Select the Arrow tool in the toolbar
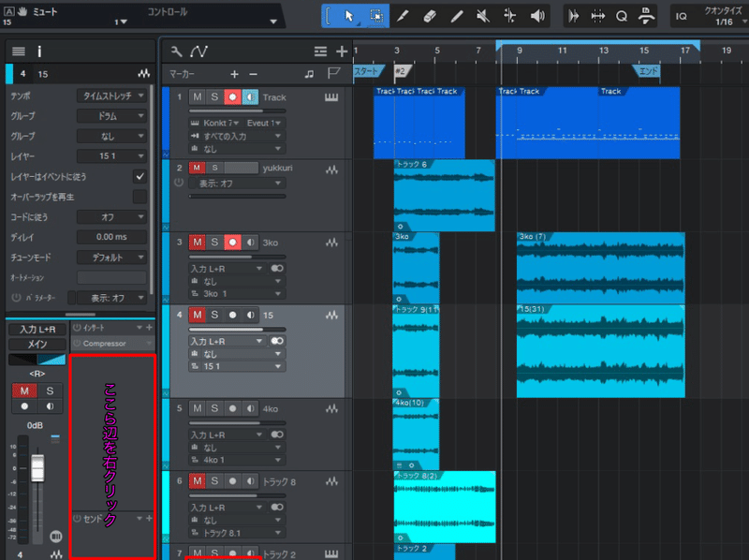Viewport: 749px width, 560px height. click(349, 16)
